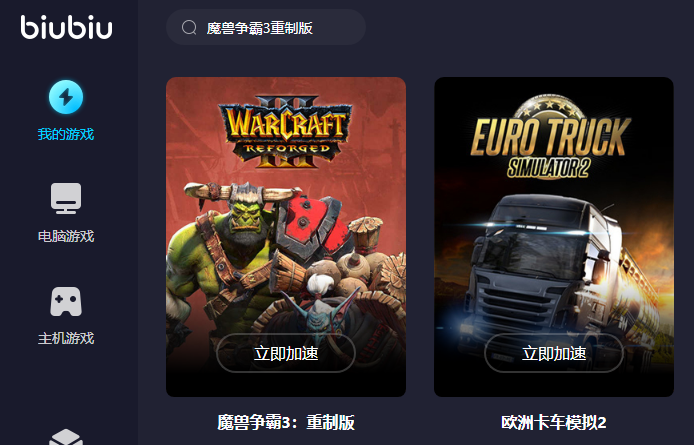Screen dimensions: 694x445
Task: Click 立即加速 on the Warcraft card
Action: pos(286,353)
